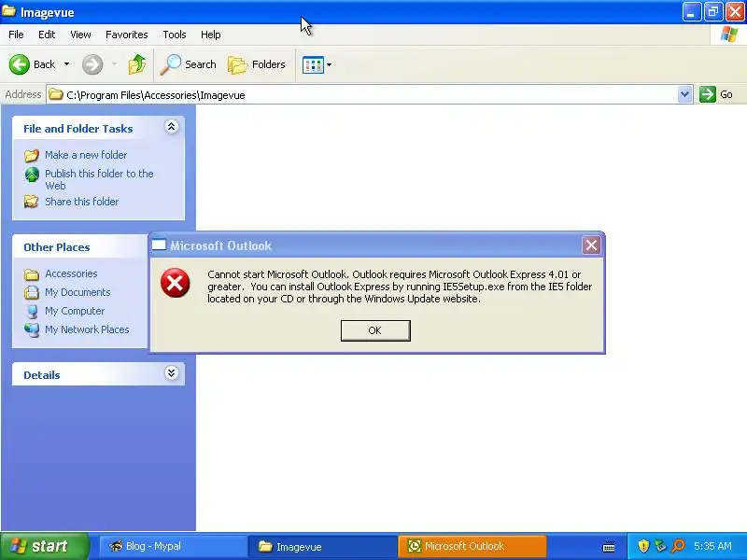The width and height of the screenshot is (747, 560).
Task: Go up one folder level
Action: coord(137,64)
